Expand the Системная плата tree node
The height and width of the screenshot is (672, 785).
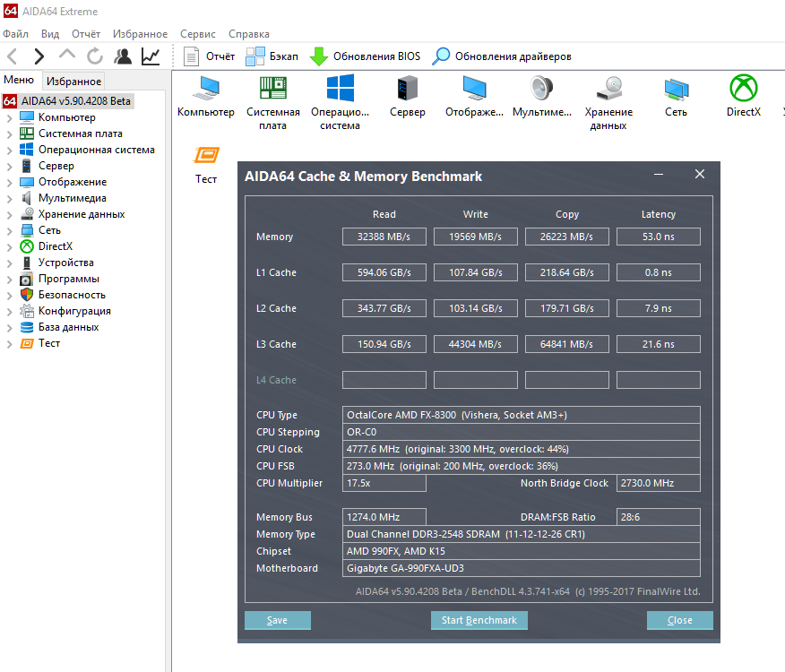tap(10, 134)
